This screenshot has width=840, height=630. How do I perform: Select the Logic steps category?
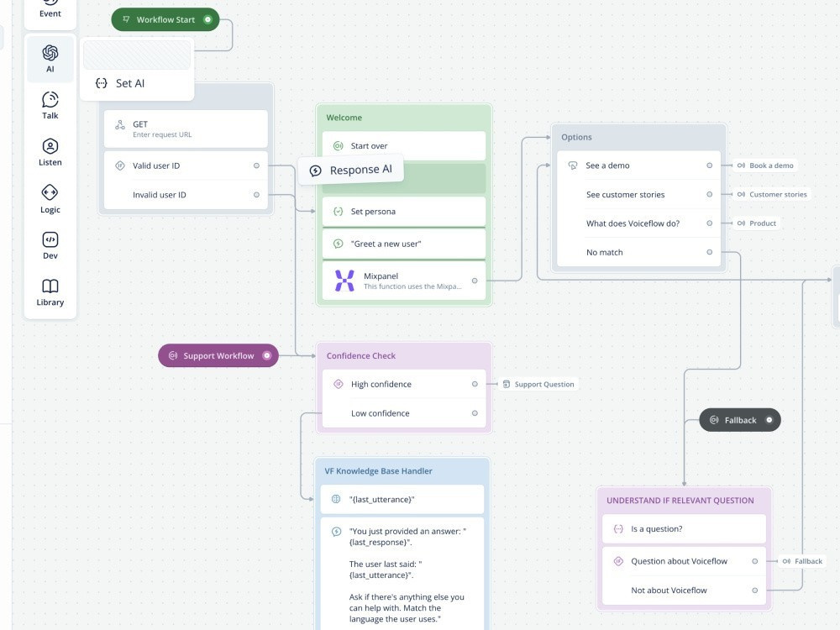50,197
